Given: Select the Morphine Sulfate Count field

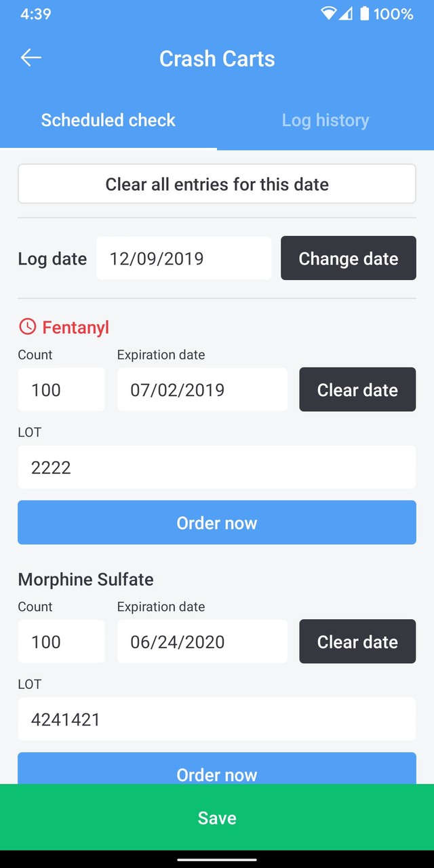Looking at the screenshot, I should pyautogui.click(x=61, y=642).
